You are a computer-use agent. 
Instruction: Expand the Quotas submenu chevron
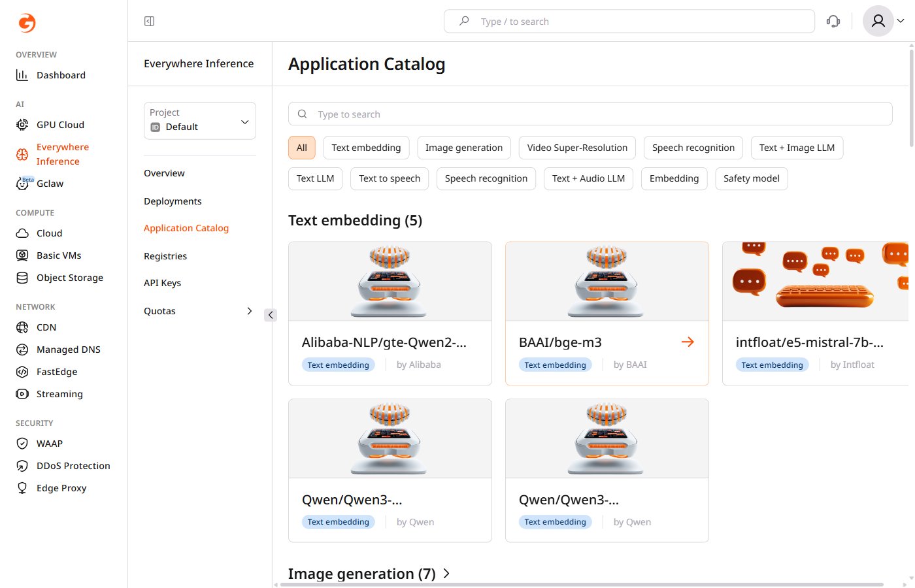(249, 311)
